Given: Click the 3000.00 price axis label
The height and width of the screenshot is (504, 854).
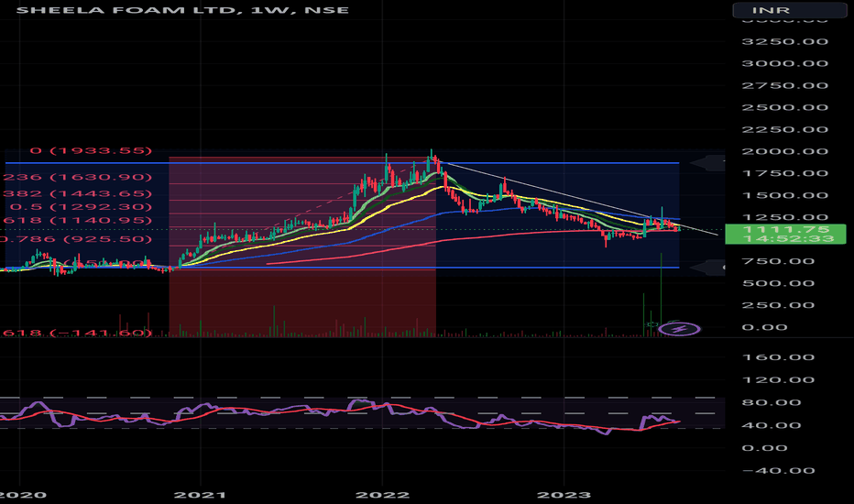Looking at the screenshot, I should pyautogui.click(x=785, y=64).
